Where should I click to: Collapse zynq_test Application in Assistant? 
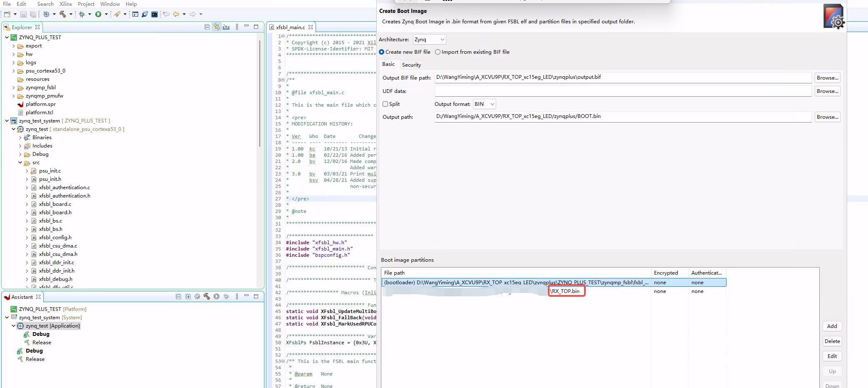tap(13, 326)
